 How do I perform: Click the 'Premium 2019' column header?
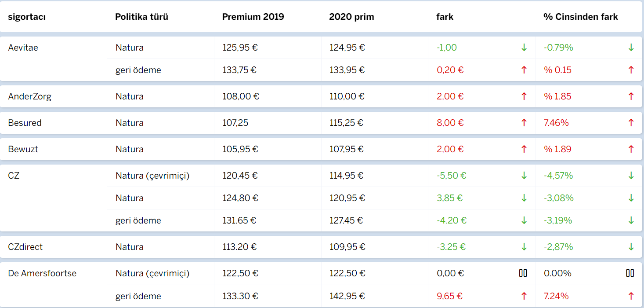pyautogui.click(x=253, y=17)
